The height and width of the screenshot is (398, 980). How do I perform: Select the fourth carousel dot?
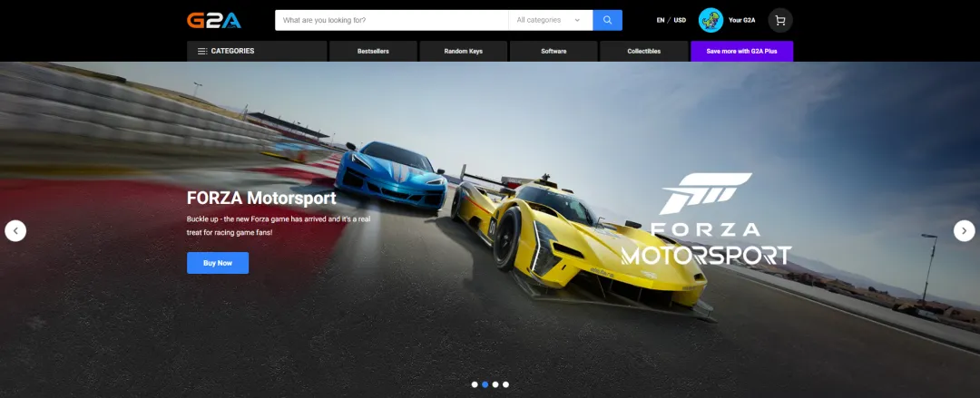tap(505, 384)
